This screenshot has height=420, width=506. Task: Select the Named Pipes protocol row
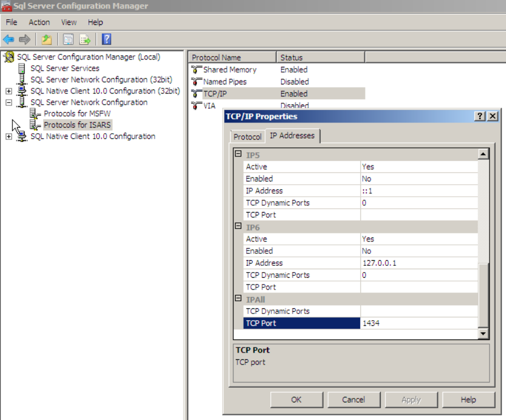point(278,82)
